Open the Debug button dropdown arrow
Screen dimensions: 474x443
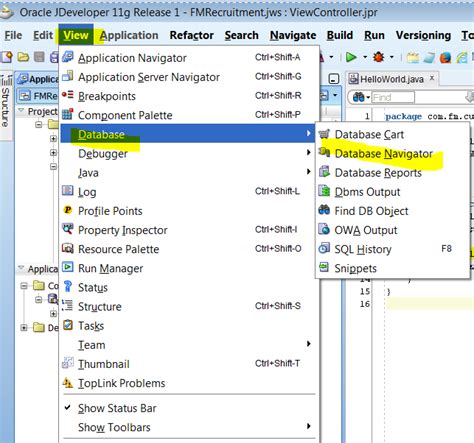click(392, 57)
